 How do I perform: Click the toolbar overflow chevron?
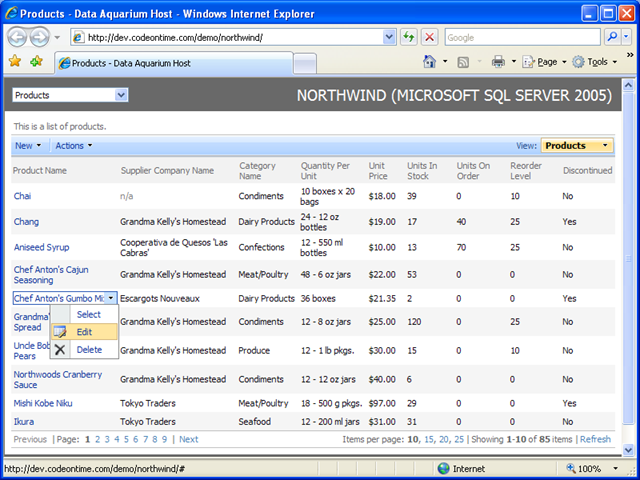[630, 55]
